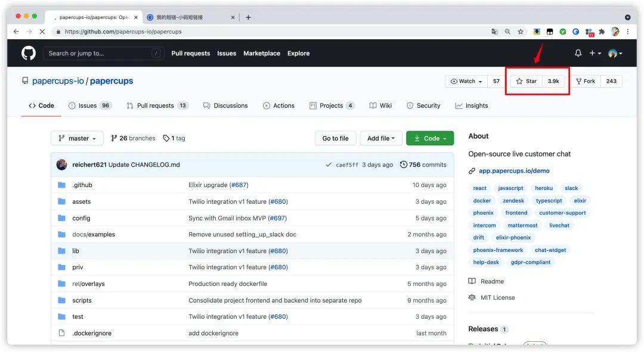Open a new browser tab
Screen dimensions: 644x352
point(248,17)
